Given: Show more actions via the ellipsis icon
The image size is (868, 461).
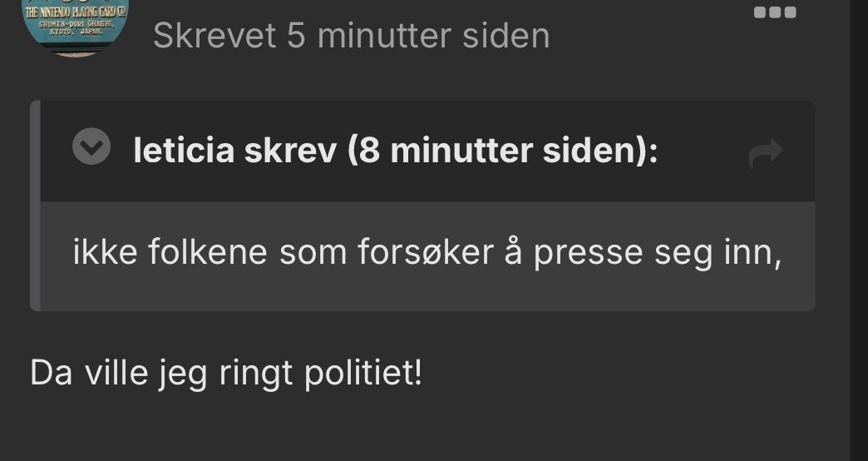Looking at the screenshot, I should pyautogui.click(x=775, y=12).
